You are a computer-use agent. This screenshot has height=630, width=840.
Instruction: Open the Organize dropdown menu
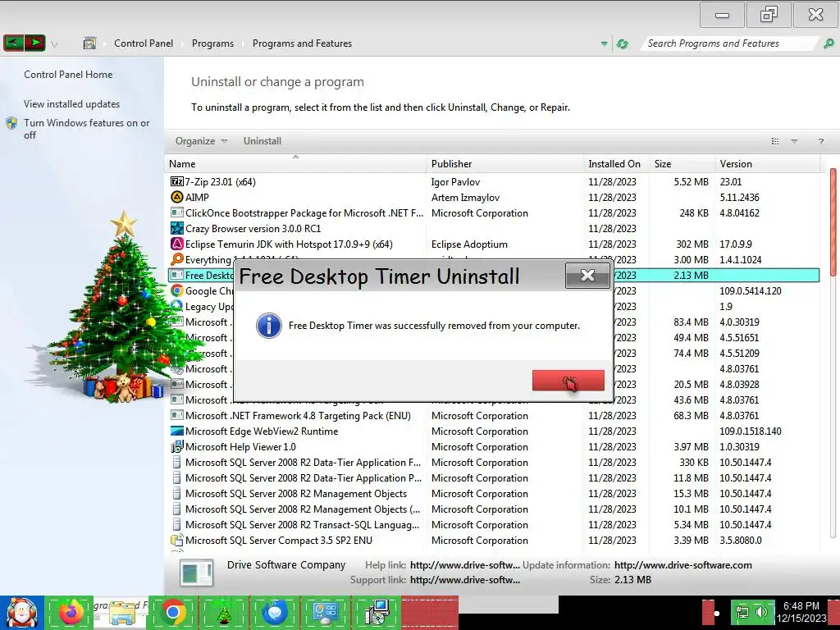point(202,141)
